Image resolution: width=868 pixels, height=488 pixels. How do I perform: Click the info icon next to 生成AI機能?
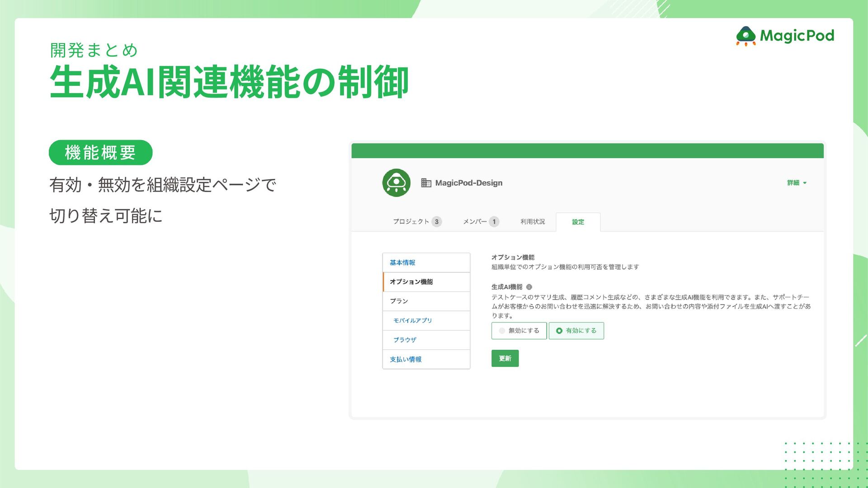529,287
